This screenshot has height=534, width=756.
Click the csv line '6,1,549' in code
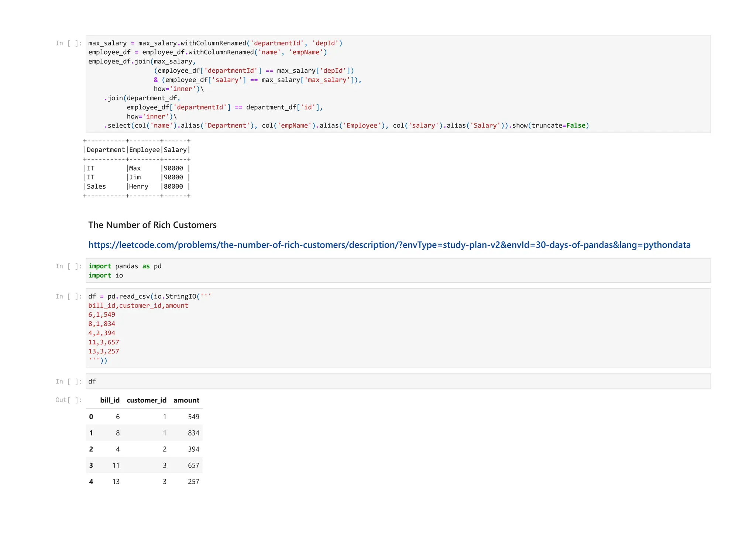tap(102, 315)
